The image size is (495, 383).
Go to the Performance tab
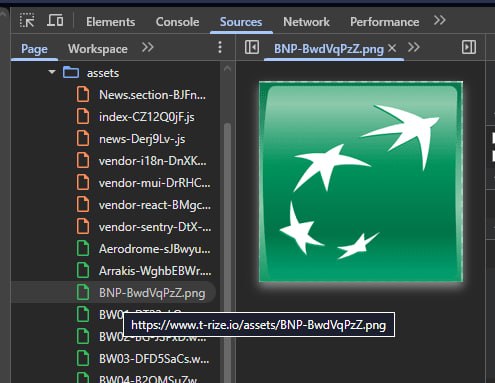coord(384,22)
